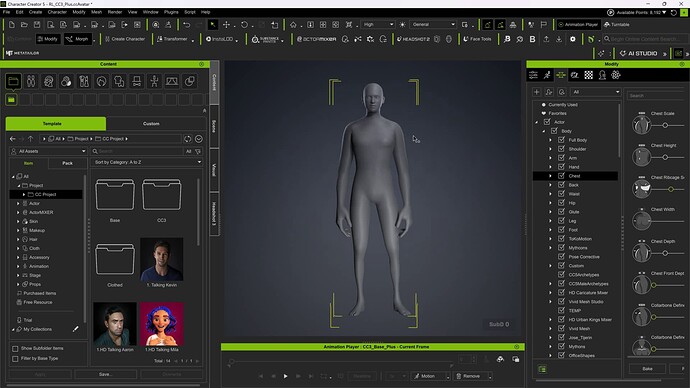Uncheck the Chest morph category checkbox
Image resolution: width=690 pixels, height=388 pixels.
(x=562, y=176)
